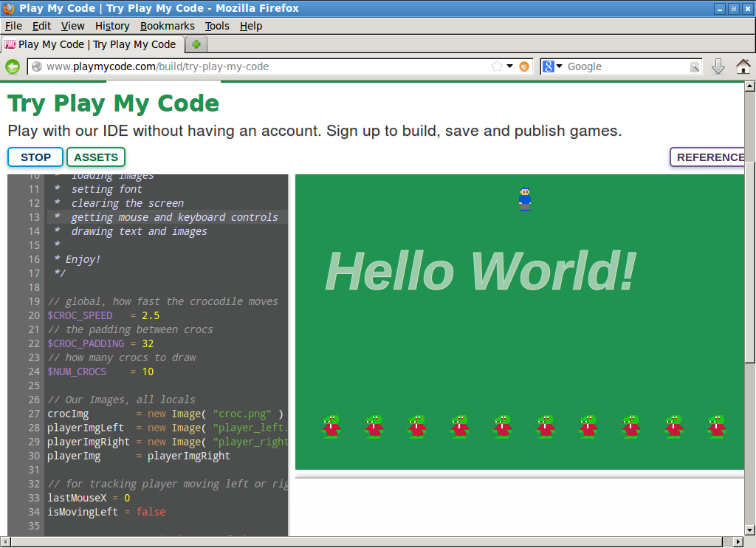Click the orange feed icon in the URL bar
756x548 pixels.
[524, 66]
